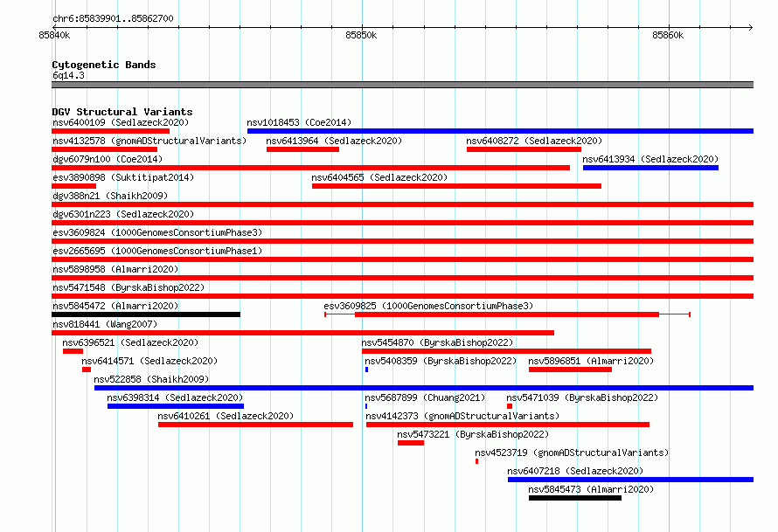Click nsv6413964 (Sedlazeck2020) variant label
The height and width of the screenshot is (532, 778).
tap(334, 141)
